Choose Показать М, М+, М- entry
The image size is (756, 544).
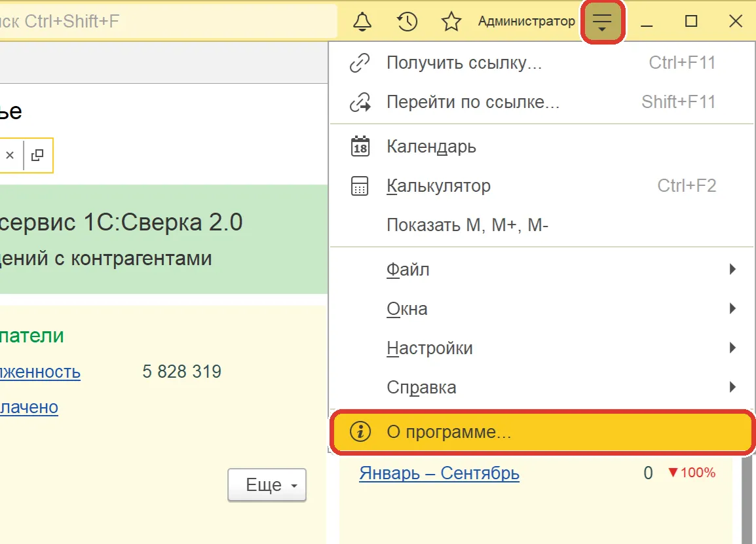pyautogui.click(x=541, y=225)
